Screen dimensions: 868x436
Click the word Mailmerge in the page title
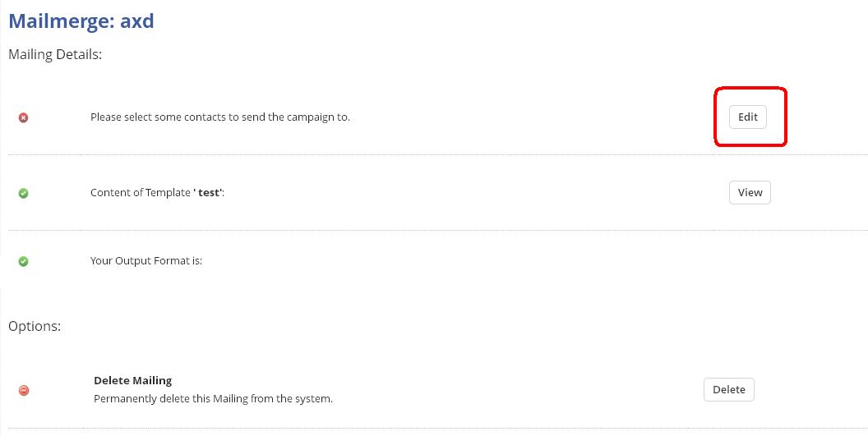pyautogui.click(x=61, y=21)
